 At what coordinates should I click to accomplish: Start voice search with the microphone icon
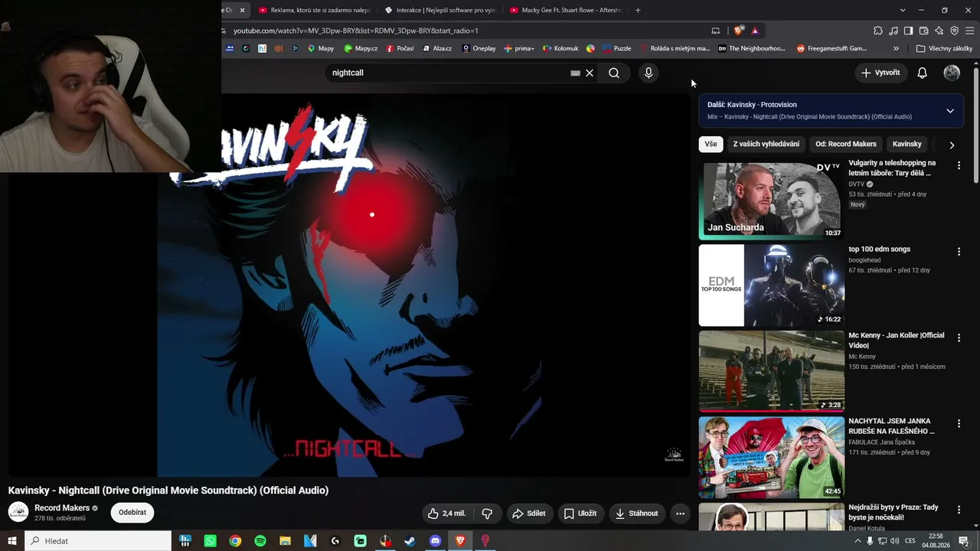648,73
